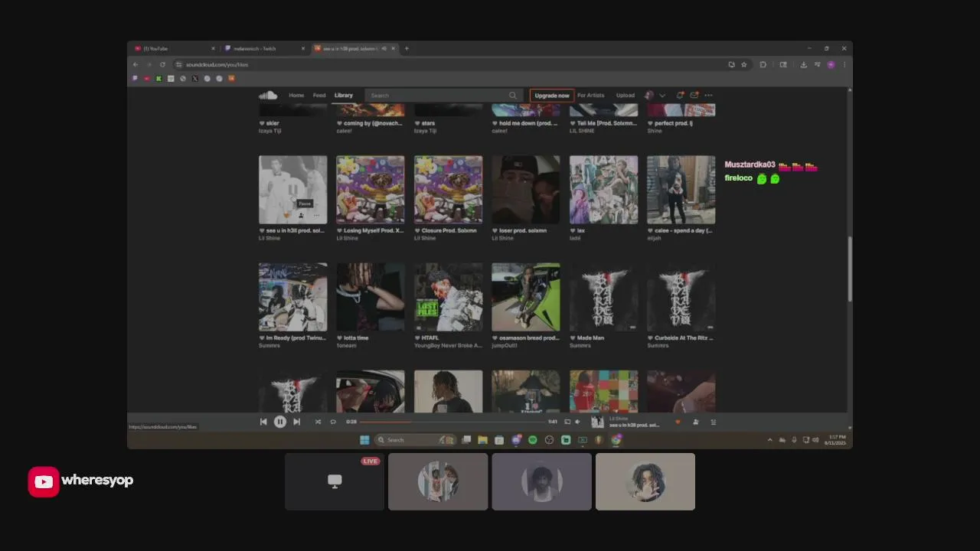Screen dimensions: 980x551
Task: Open the 'lax' track artwork
Action: 603,190
